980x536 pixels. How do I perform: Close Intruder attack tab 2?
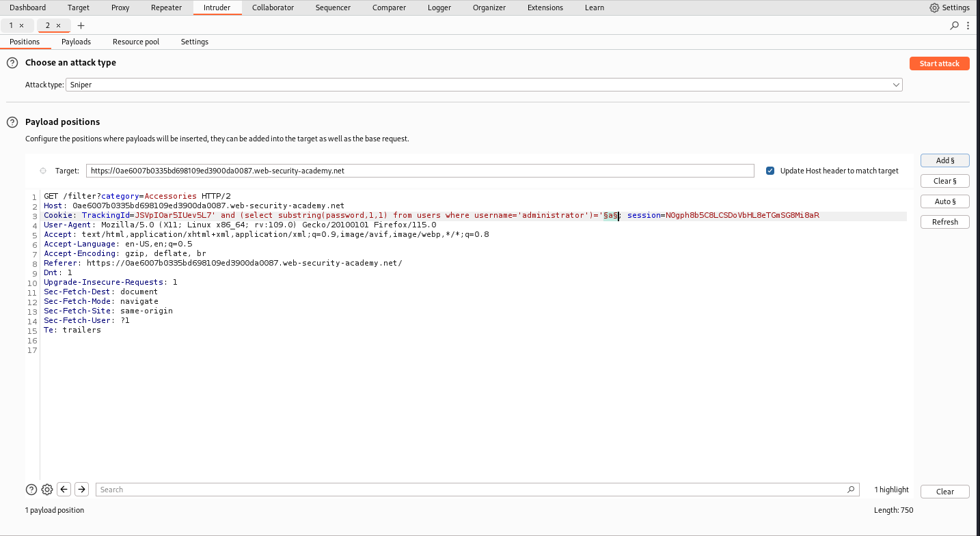58,25
